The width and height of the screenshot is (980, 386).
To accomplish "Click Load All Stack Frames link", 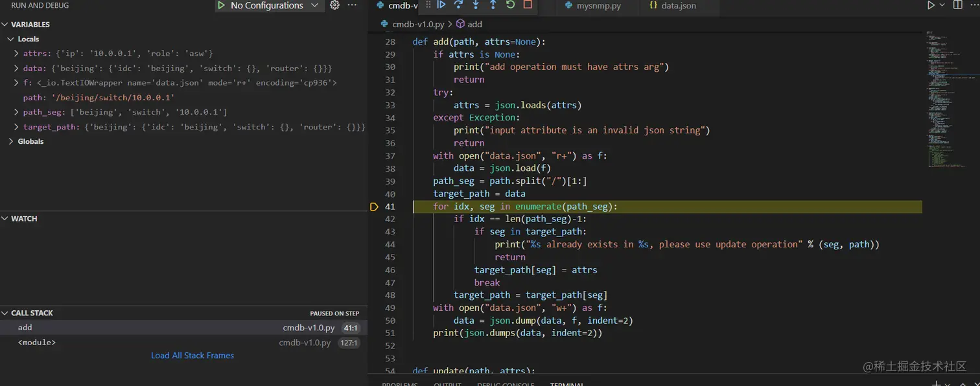I will pyautogui.click(x=192, y=356).
